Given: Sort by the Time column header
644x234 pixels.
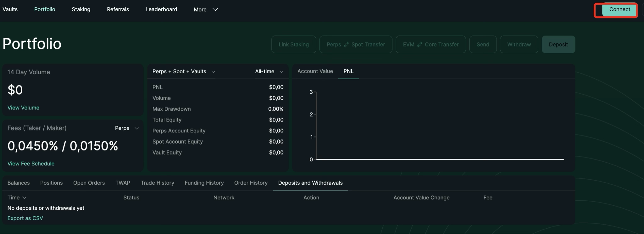Looking at the screenshot, I should (x=17, y=198).
